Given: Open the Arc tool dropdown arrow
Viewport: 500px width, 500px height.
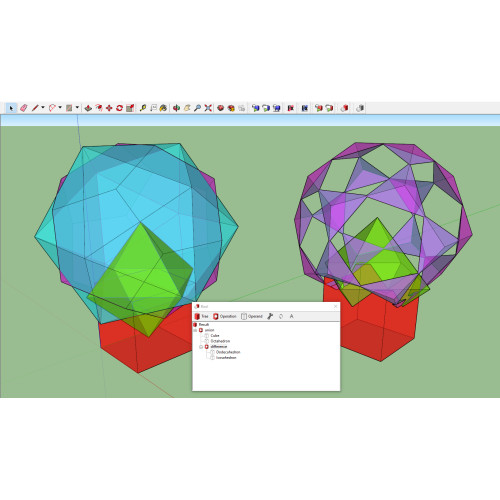Looking at the screenshot, I should [x=60, y=107].
